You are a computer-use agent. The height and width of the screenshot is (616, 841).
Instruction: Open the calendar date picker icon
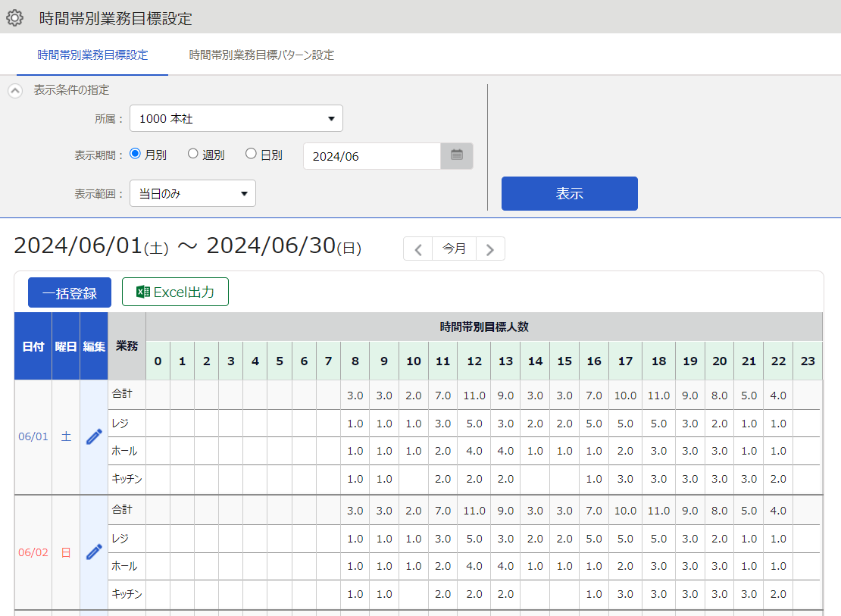tap(456, 155)
